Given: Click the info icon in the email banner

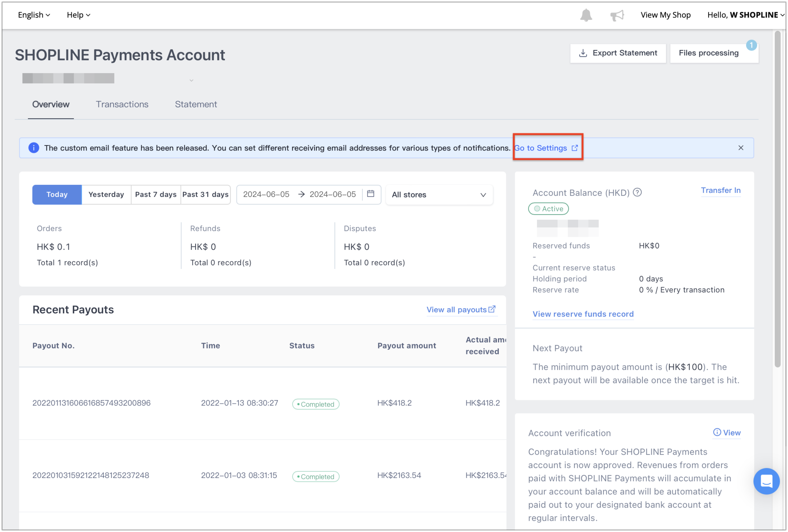Looking at the screenshot, I should click(x=34, y=148).
